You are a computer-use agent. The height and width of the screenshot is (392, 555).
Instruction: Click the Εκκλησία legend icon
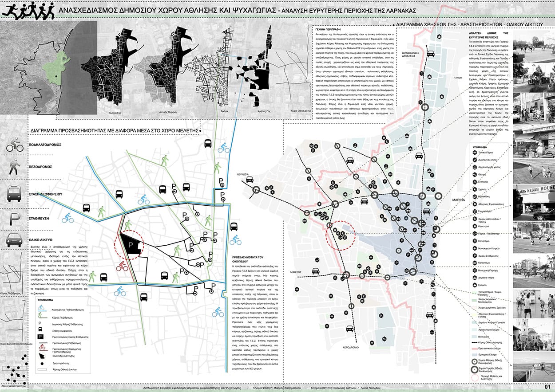coord(475,181)
